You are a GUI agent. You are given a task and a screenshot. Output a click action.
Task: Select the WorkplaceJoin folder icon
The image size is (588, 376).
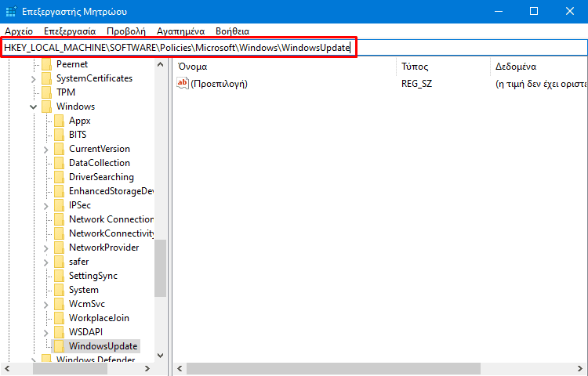click(59, 318)
